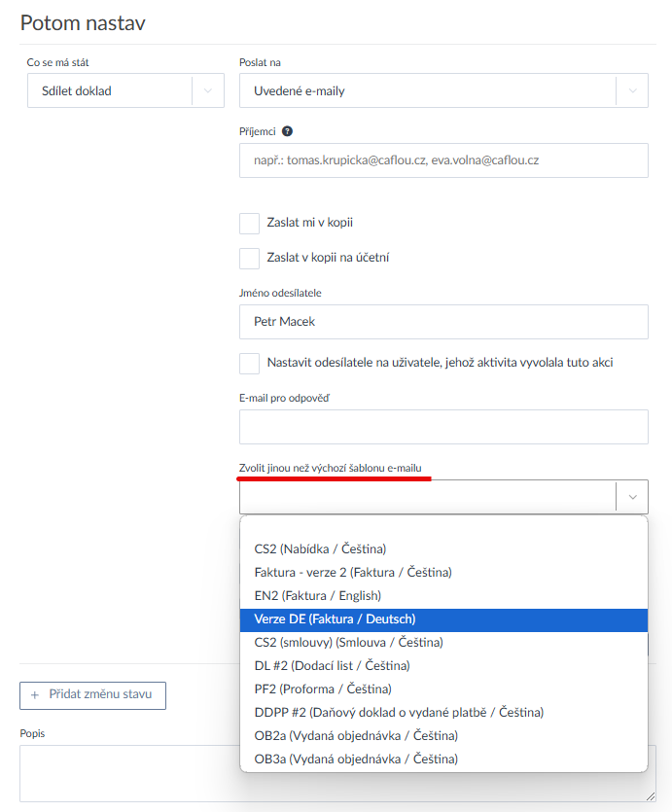Select 'CS2 (Nabídka / Čeština)' template option
The height and width of the screenshot is (812, 672).
pyautogui.click(x=320, y=548)
